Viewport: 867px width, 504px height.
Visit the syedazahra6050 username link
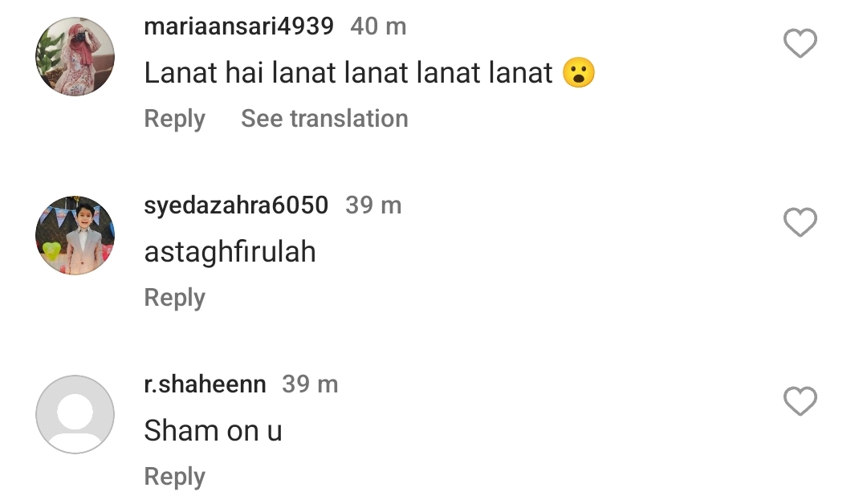coord(236,205)
